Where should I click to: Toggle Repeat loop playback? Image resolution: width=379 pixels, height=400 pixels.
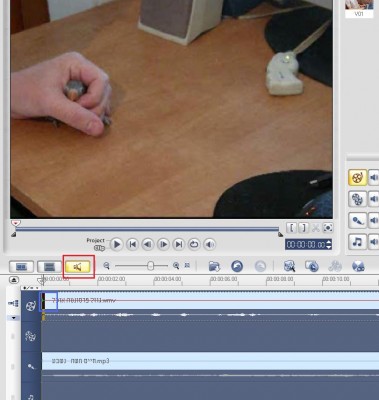pyautogui.click(x=194, y=244)
